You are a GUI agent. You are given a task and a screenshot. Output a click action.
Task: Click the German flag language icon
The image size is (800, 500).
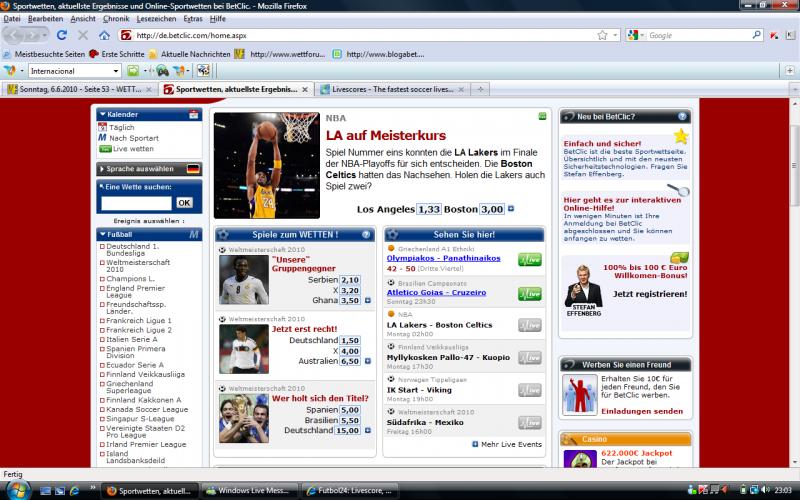point(193,169)
